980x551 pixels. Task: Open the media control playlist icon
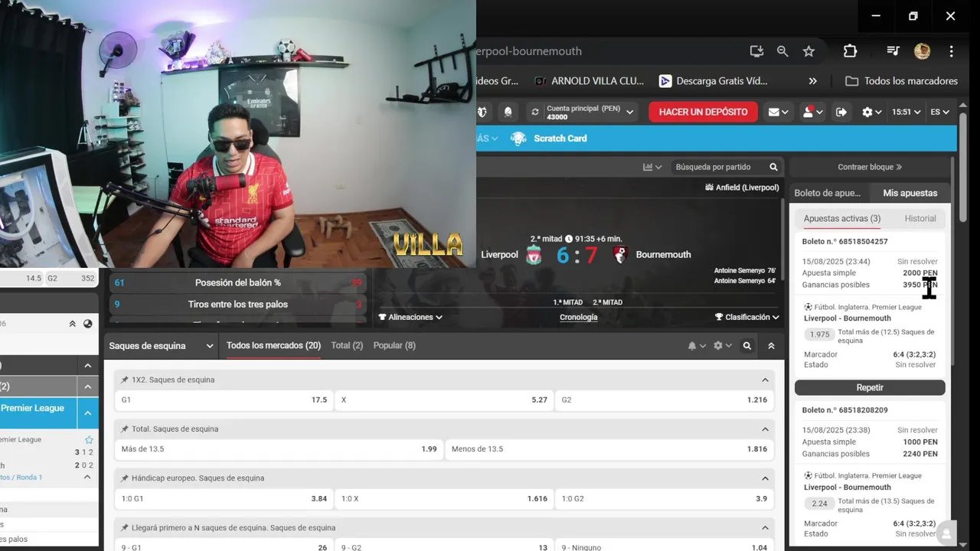coord(893,51)
